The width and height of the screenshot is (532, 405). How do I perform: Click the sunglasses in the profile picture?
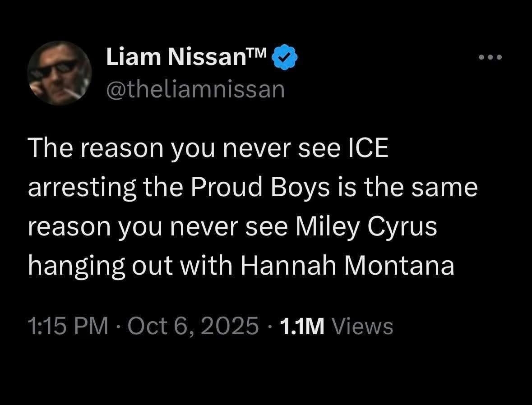[54, 69]
